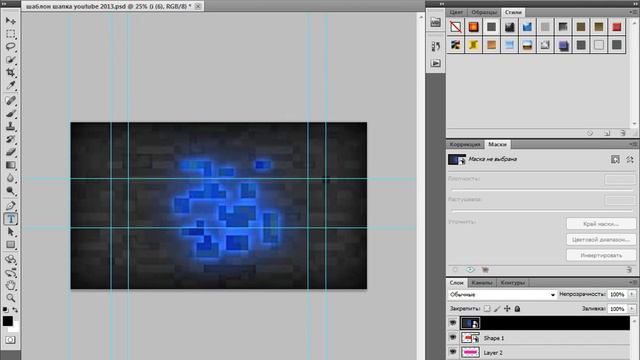The width and height of the screenshot is (640, 360).
Task: Apply the No Style swatch
Action: tap(456, 27)
